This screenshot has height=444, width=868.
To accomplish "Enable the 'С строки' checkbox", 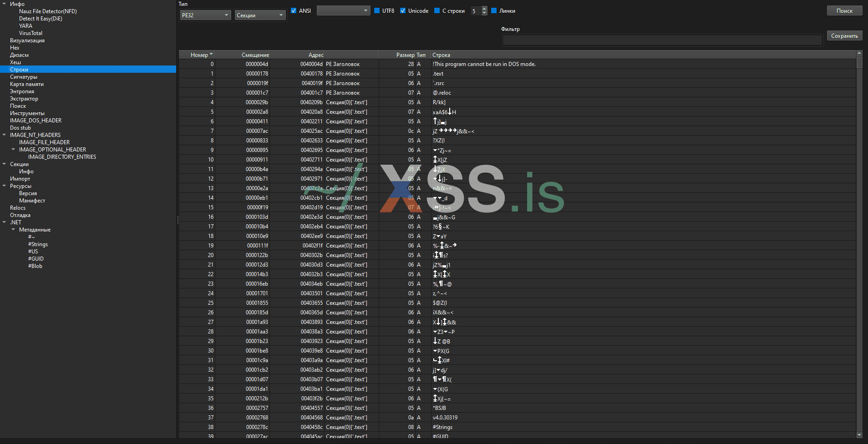I will pyautogui.click(x=437, y=11).
